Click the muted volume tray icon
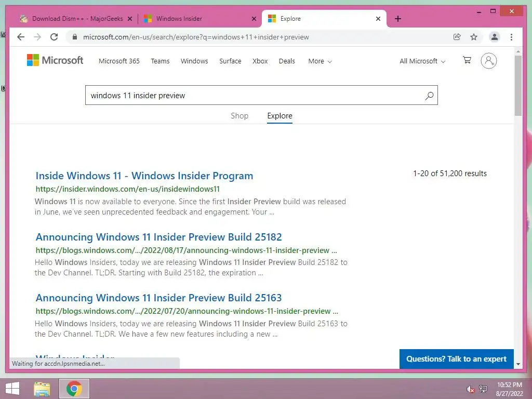 click(x=470, y=389)
